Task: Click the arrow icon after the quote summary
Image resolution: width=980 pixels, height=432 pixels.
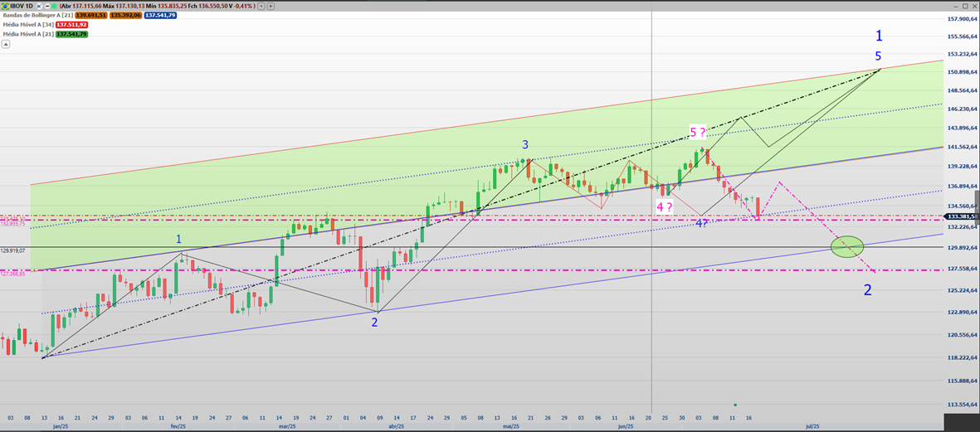Action: pyautogui.click(x=261, y=6)
